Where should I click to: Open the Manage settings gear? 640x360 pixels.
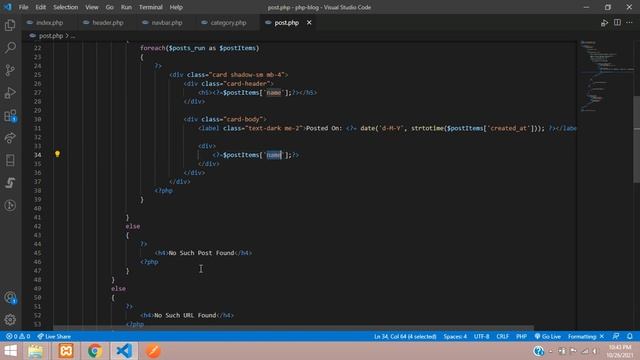click(x=10, y=320)
